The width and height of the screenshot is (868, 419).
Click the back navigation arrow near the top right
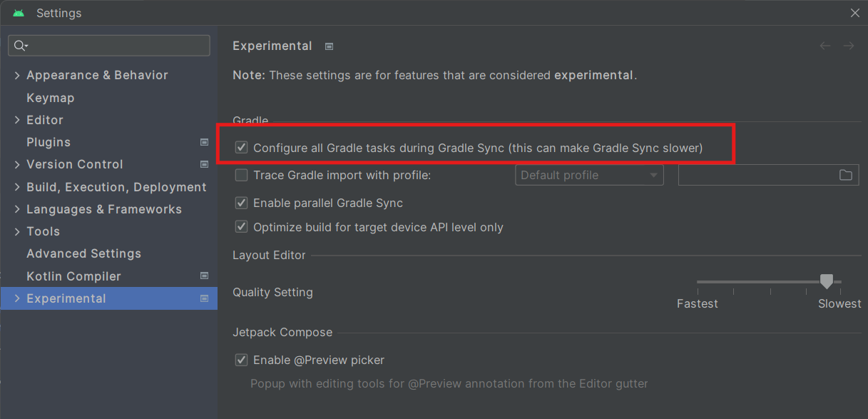825,45
